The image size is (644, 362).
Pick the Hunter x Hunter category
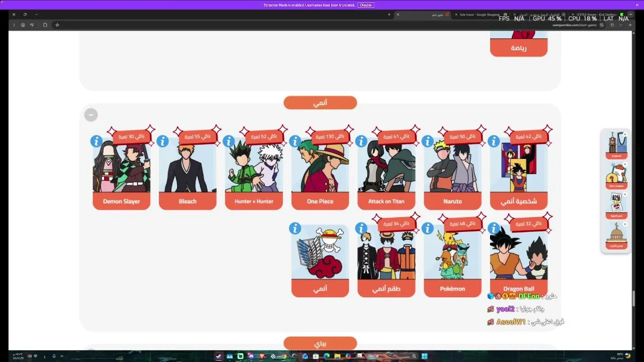254,174
